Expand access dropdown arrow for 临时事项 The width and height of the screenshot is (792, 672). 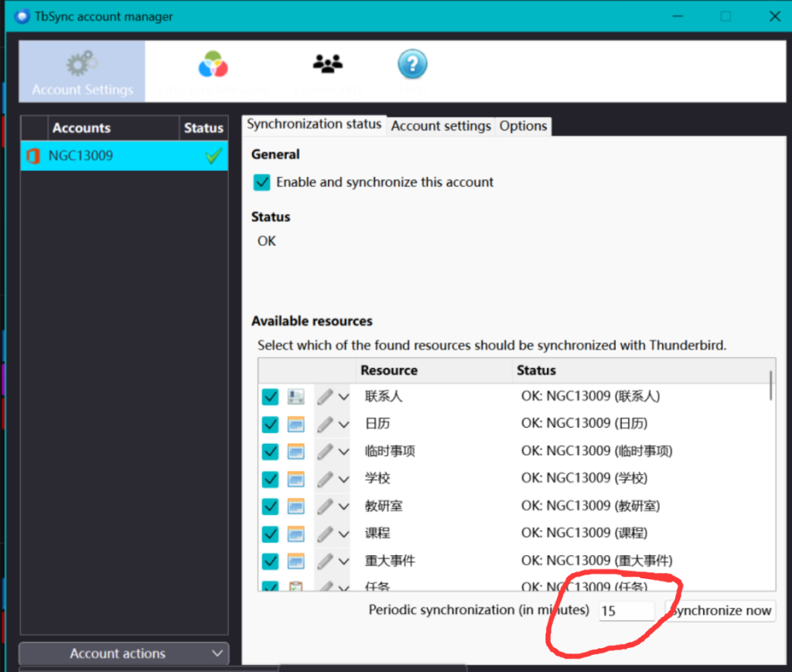point(344,452)
